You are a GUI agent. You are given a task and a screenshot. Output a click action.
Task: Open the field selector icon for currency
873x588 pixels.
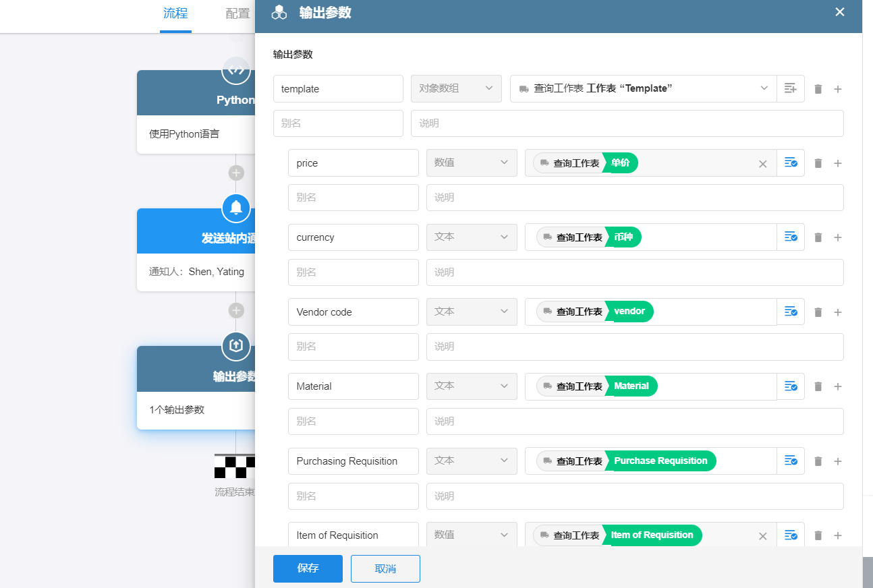click(x=791, y=237)
